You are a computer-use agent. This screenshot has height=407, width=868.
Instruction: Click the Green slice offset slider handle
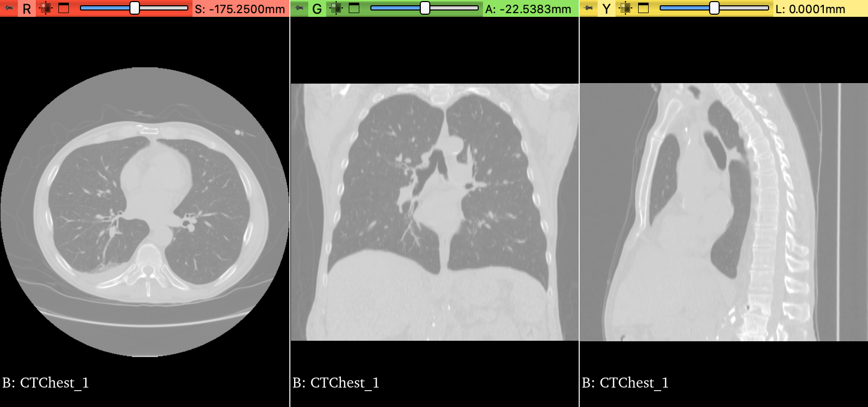point(425,8)
